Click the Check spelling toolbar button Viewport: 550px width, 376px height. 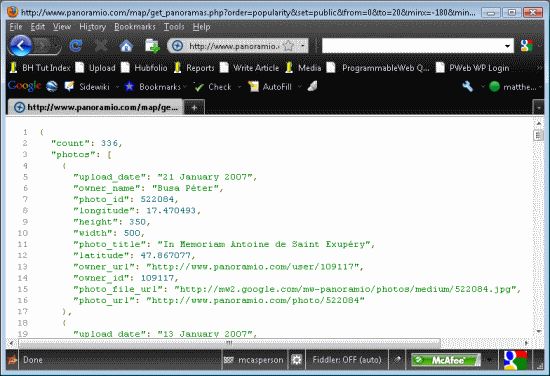213,87
